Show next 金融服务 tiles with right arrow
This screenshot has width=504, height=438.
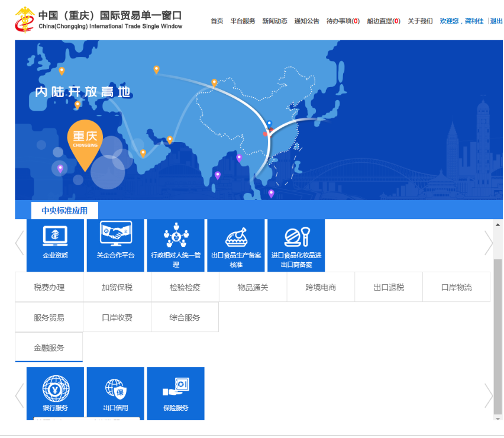tap(489, 395)
